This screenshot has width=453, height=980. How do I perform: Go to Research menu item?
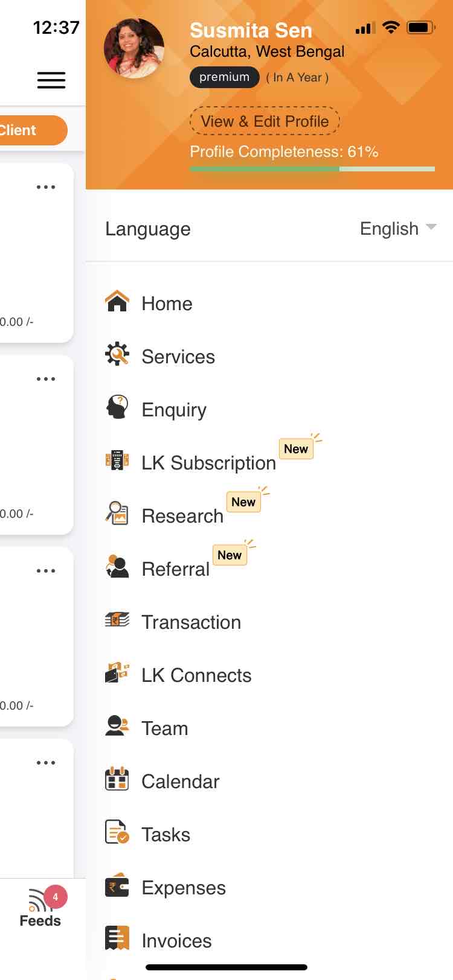[x=182, y=516]
